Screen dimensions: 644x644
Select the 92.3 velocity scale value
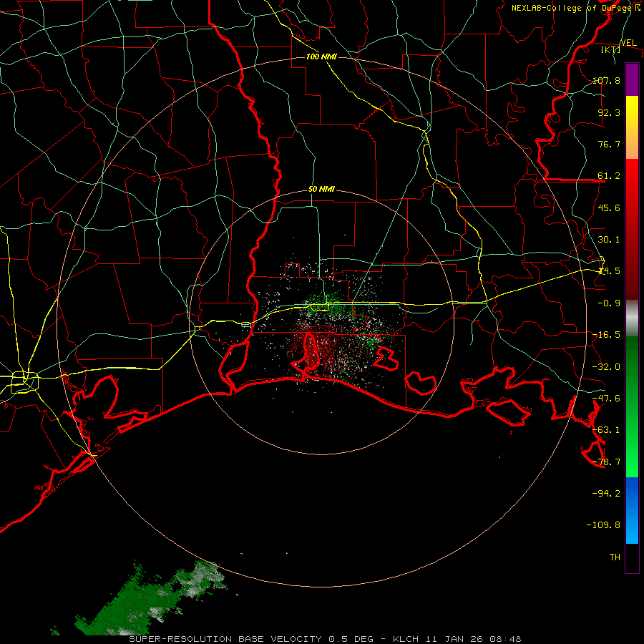coord(609,112)
